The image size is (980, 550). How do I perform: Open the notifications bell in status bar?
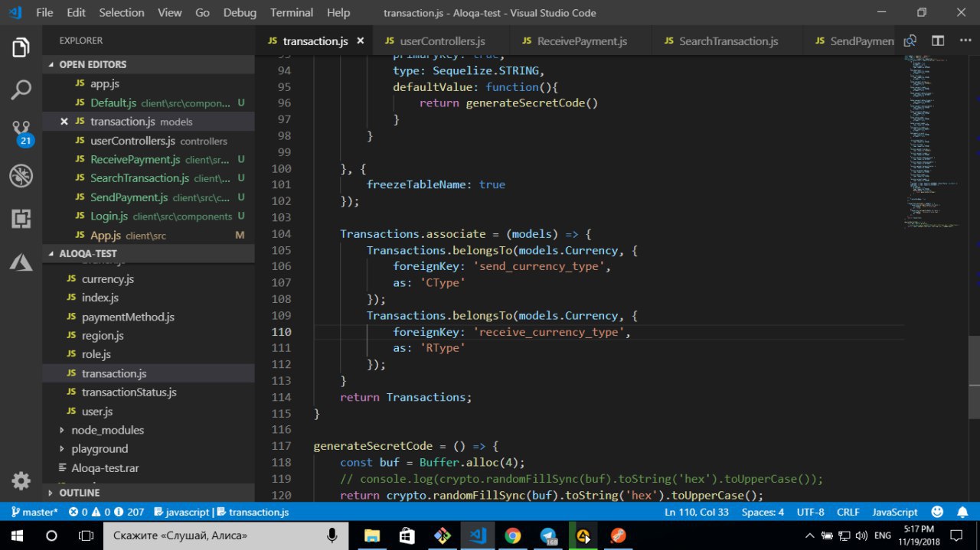pos(962,512)
